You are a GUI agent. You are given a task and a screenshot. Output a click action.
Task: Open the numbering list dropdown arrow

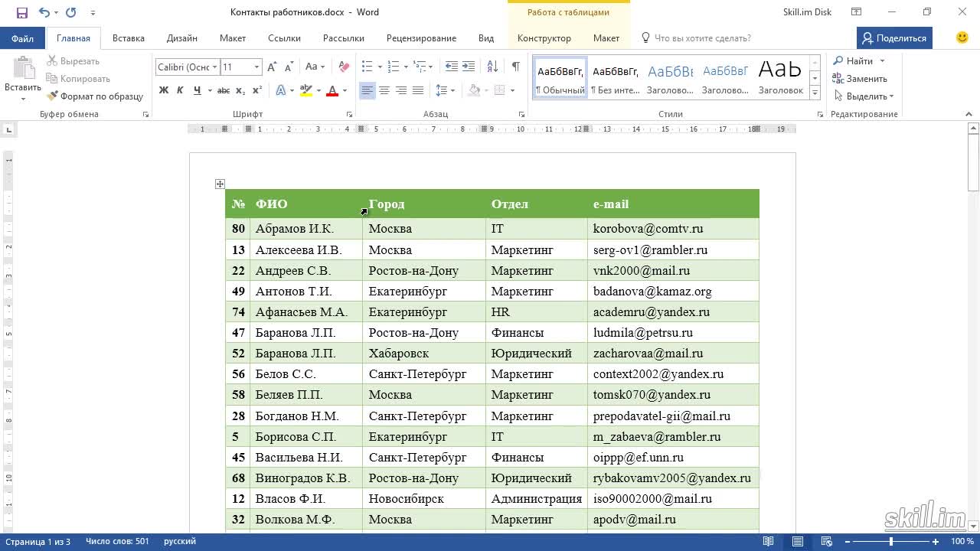405,67
